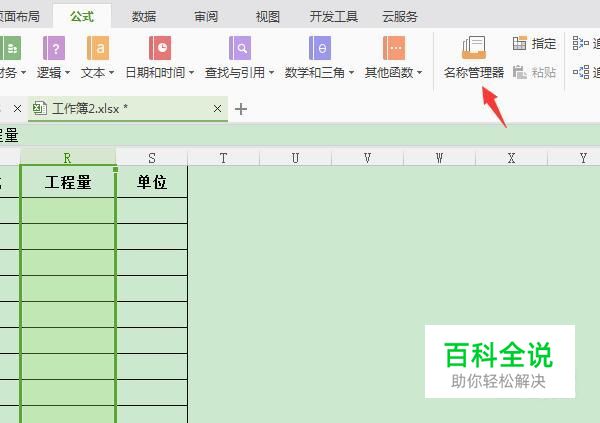Expand the 其他函数 dropdown arrow

[x=419, y=72]
